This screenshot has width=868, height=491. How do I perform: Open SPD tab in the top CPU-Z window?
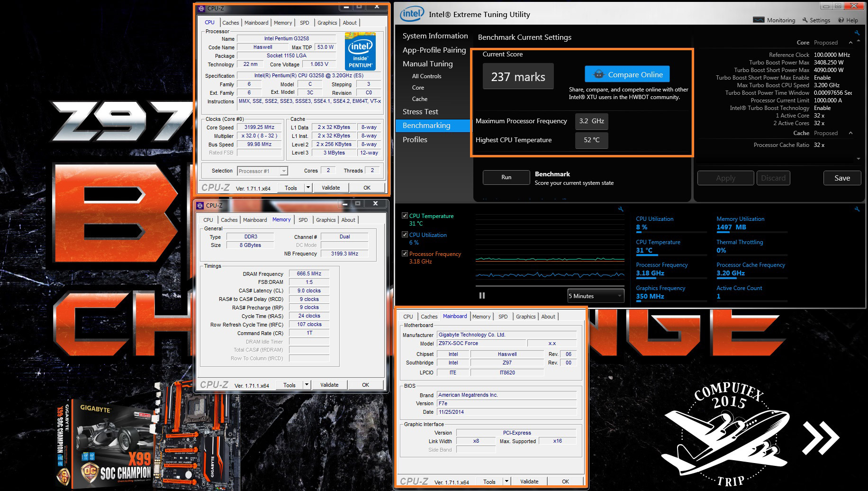305,23
